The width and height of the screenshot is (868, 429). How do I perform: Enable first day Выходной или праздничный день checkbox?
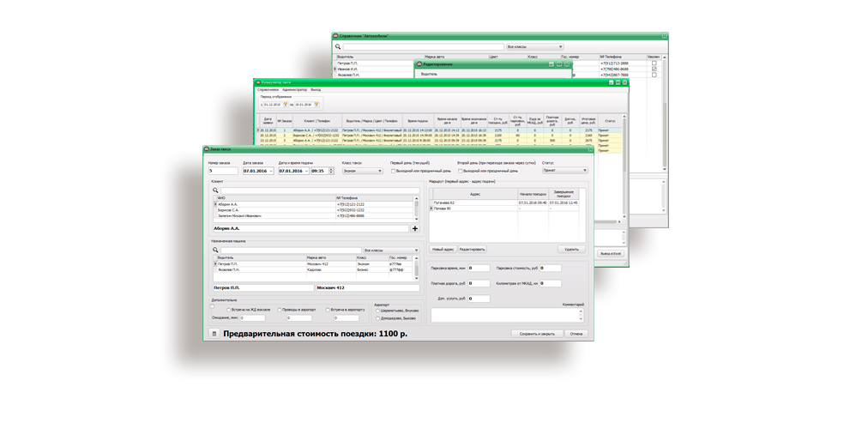(392, 171)
